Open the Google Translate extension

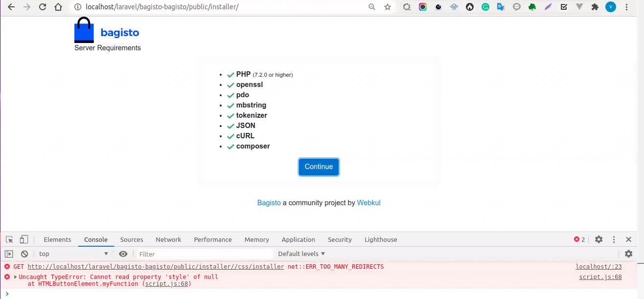click(x=501, y=7)
